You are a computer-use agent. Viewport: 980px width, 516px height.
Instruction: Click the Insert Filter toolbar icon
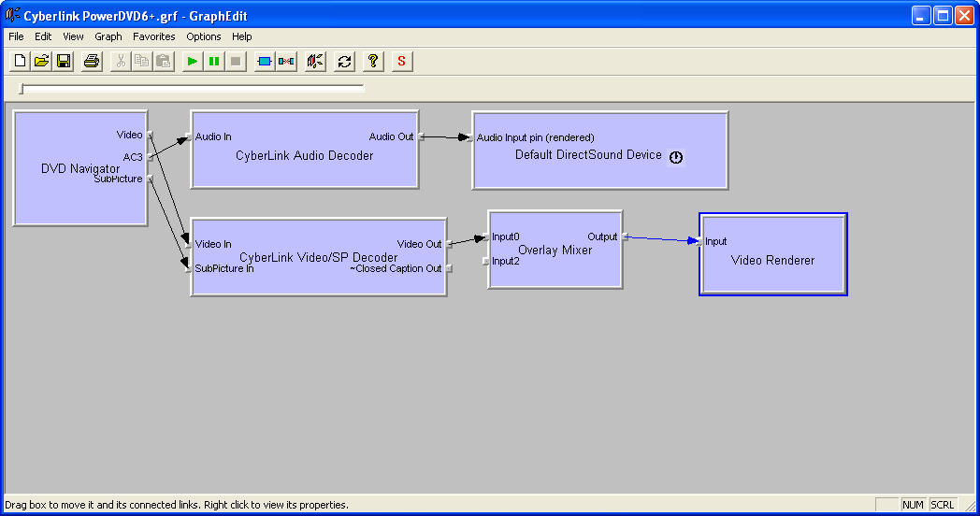(x=265, y=61)
